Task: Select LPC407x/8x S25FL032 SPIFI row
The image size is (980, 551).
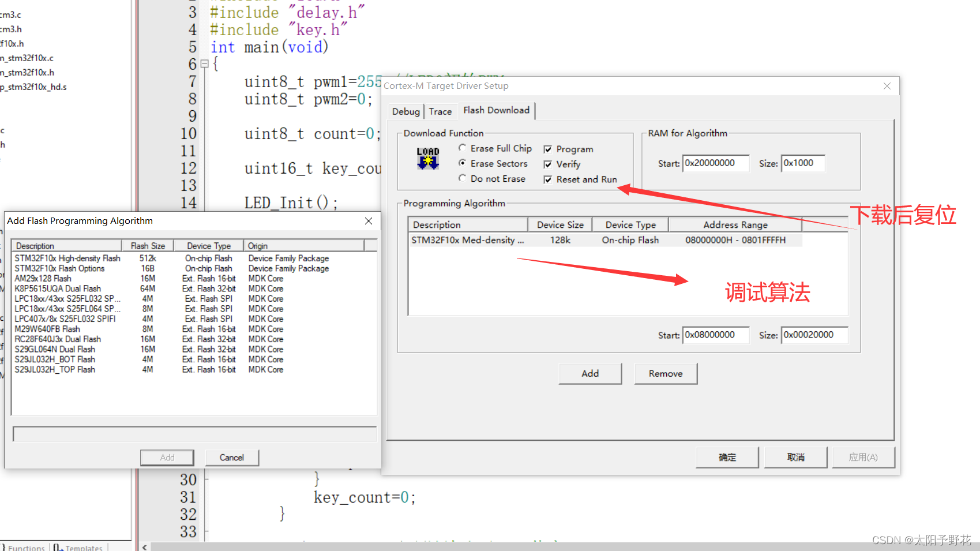Action: 187,319
